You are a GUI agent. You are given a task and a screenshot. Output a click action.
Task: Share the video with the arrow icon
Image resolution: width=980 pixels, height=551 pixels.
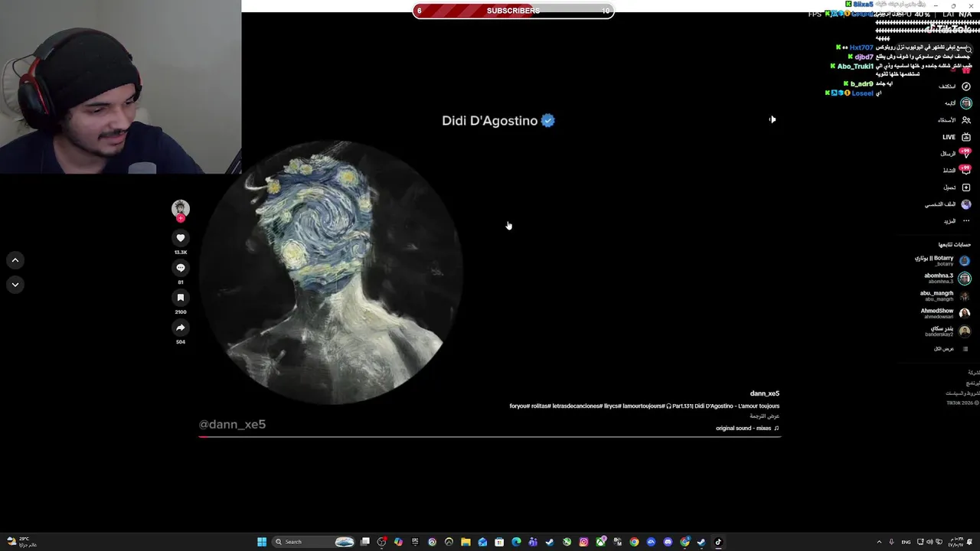pyautogui.click(x=181, y=328)
